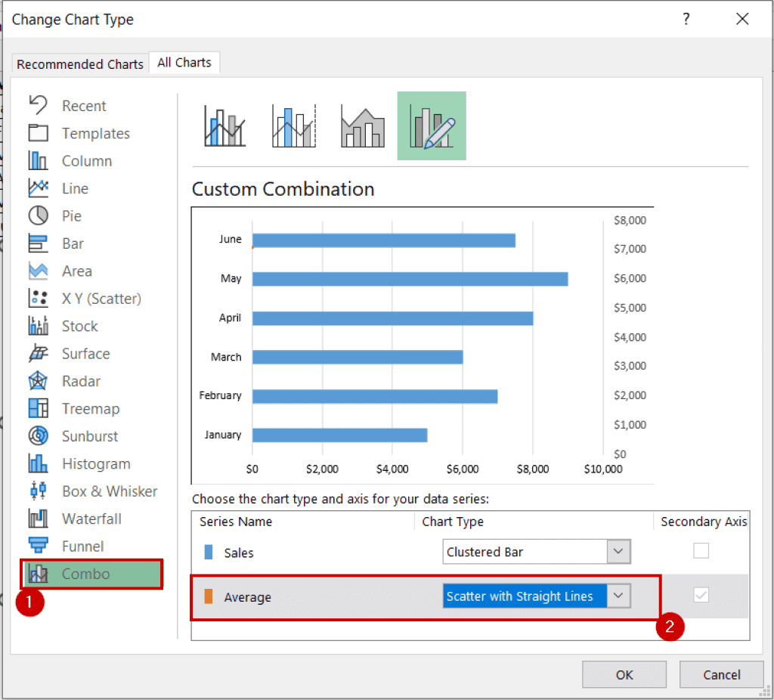Enable Secondary Axis for the Sales series

pyautogui.click(x=701, y=551)
